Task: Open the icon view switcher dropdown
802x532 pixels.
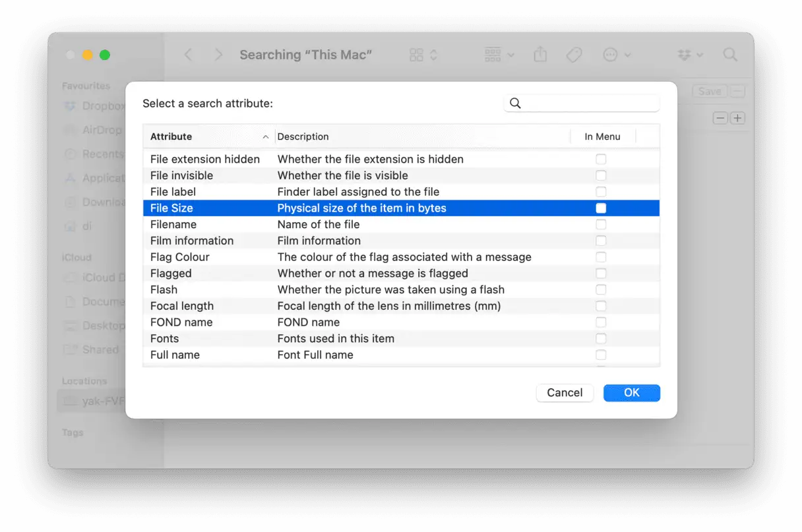Action: (x=423, y=55)
